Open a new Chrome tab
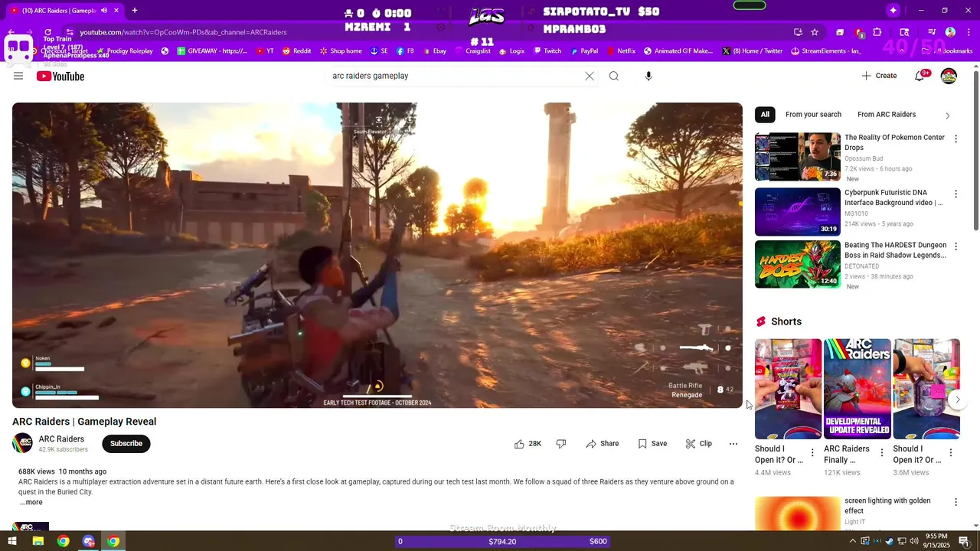 (x=135, y=11)
